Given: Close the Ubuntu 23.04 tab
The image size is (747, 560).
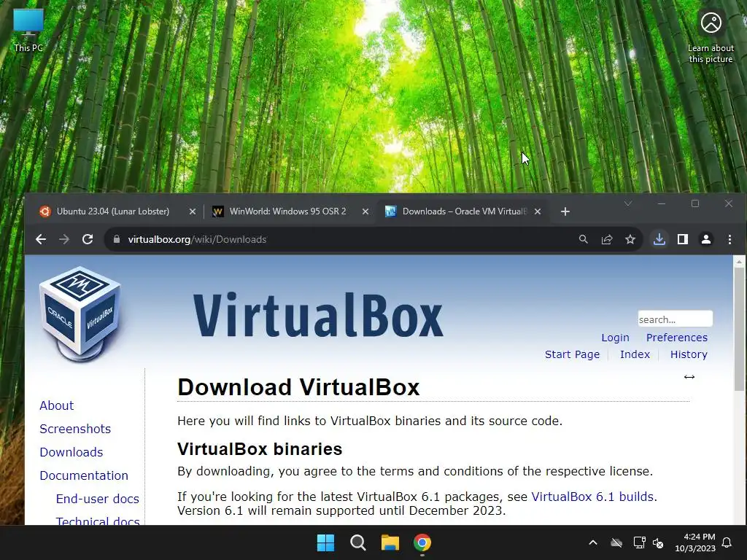Looking at the screenshot, I should point(193,211).
